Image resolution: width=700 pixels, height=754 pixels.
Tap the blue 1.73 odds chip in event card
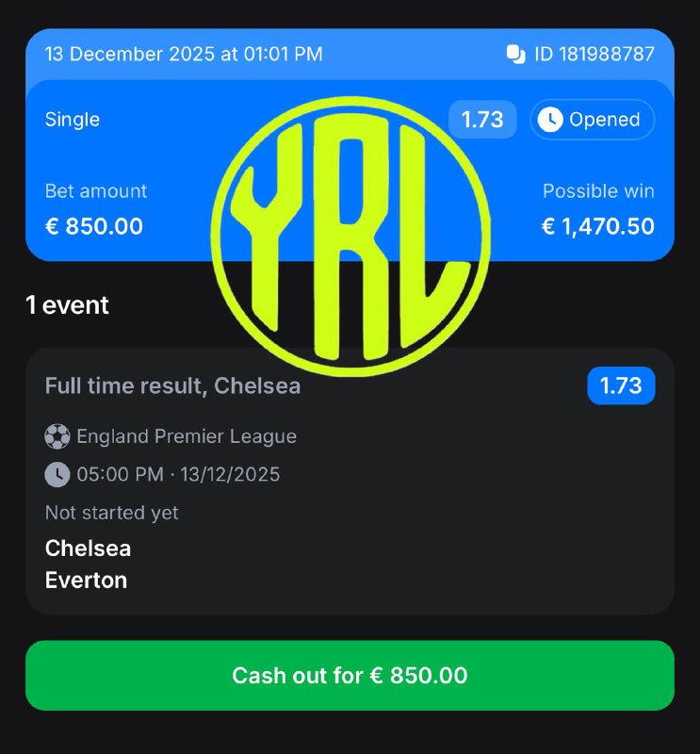[x=621, y=385]
